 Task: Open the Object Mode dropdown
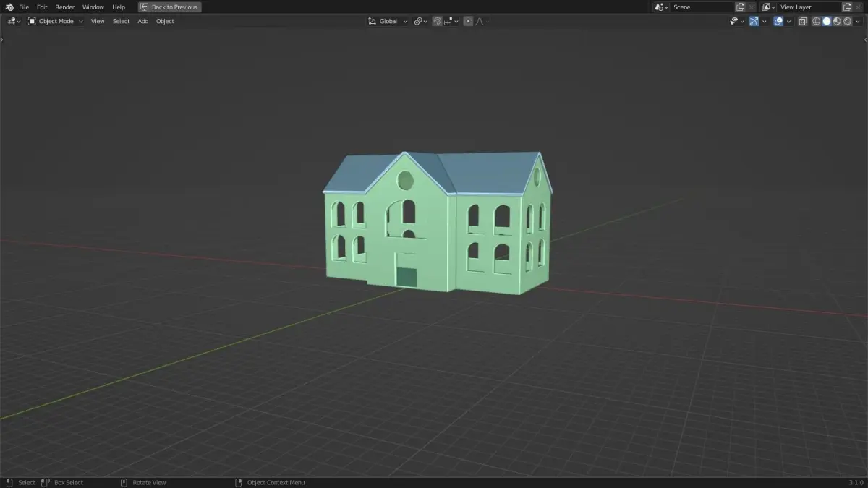pyautogui.click(x=56, y=21)
